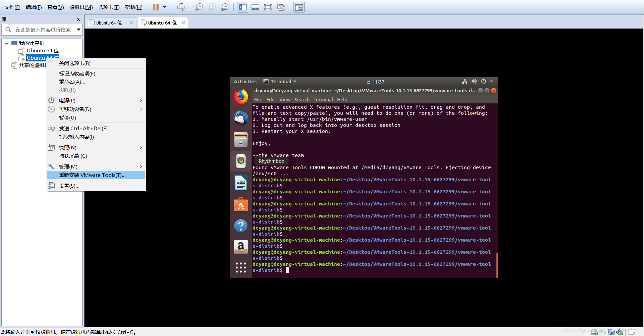This screenshot has height=336, width=644.
Task: Open Ubuntu Software from dock
Action: (241, 204)
